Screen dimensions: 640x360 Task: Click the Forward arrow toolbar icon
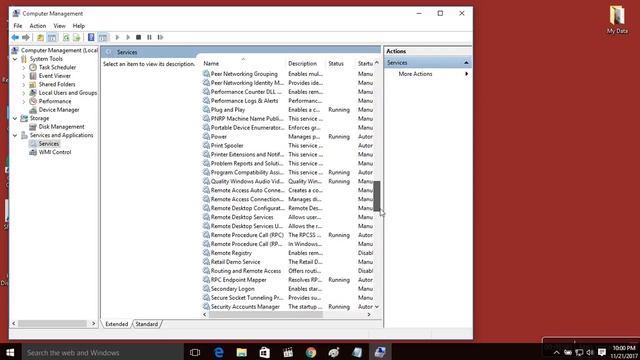pyautogui.click(x=26, y=38)
